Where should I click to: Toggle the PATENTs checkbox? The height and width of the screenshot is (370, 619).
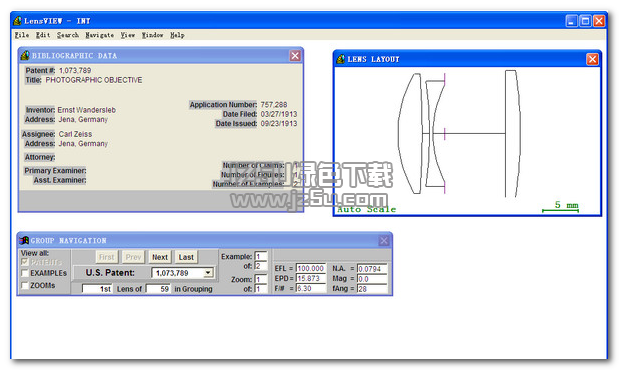click(25, 262)
